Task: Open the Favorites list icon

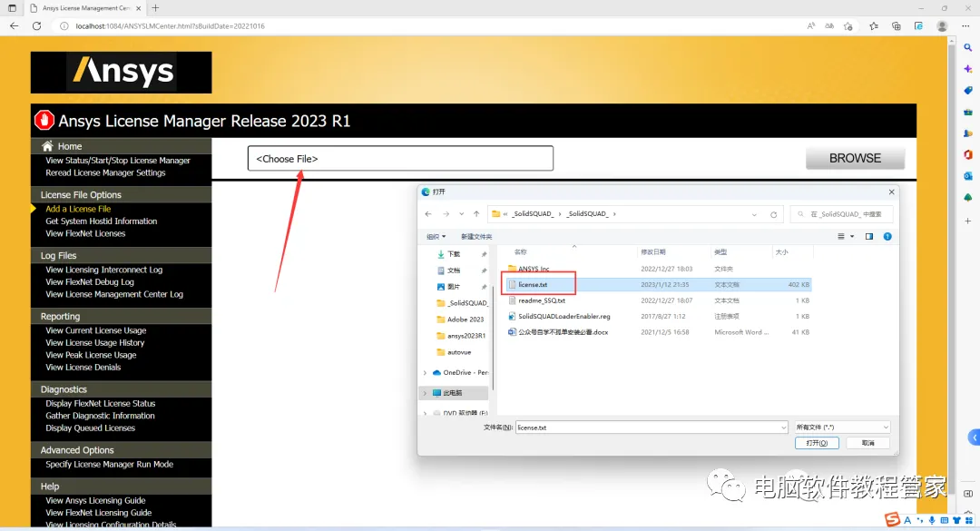Action: pyautogui.click(x=874, y=26)
